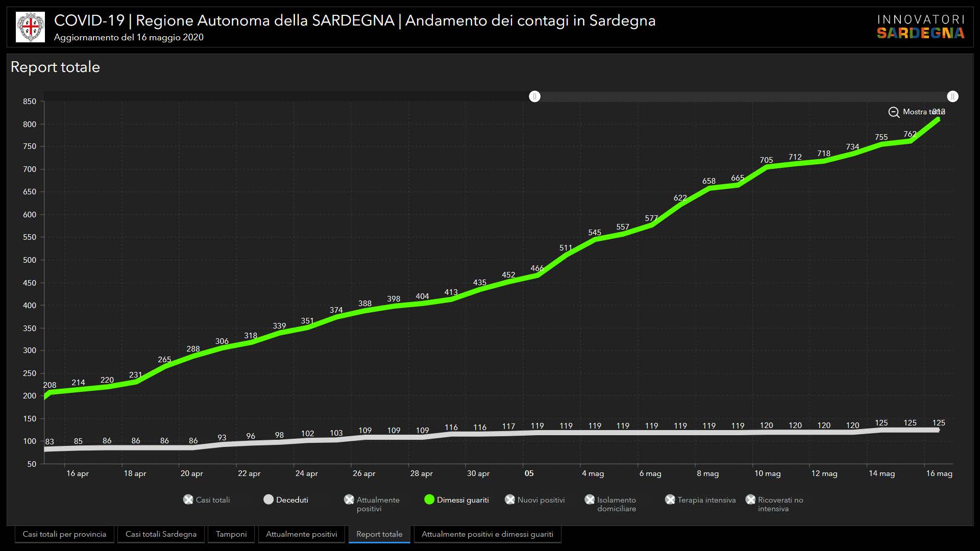The image size is (980, 551).
Task: Click the Innovatori Sardegna logo
Action: 920,27
